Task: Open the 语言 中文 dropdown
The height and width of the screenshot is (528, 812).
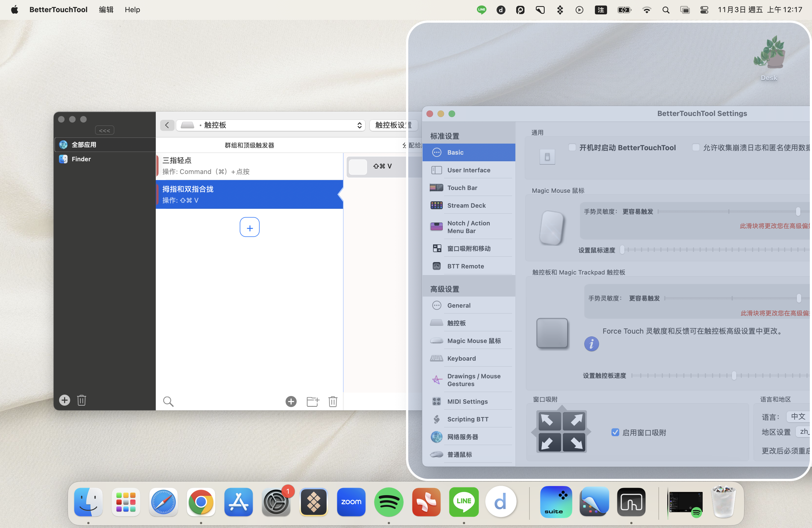Action: (798, 416)
